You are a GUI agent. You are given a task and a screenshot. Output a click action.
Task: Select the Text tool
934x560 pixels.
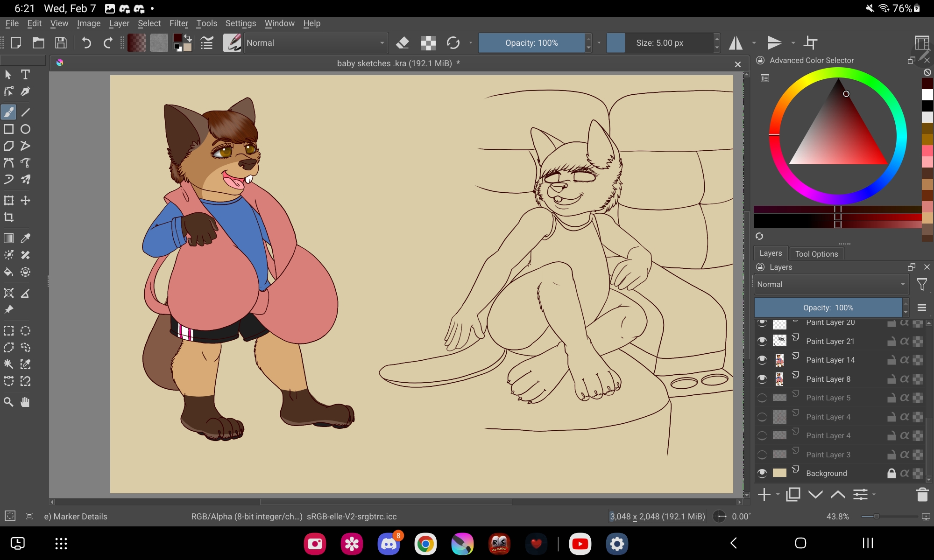[x=25, y=75]
